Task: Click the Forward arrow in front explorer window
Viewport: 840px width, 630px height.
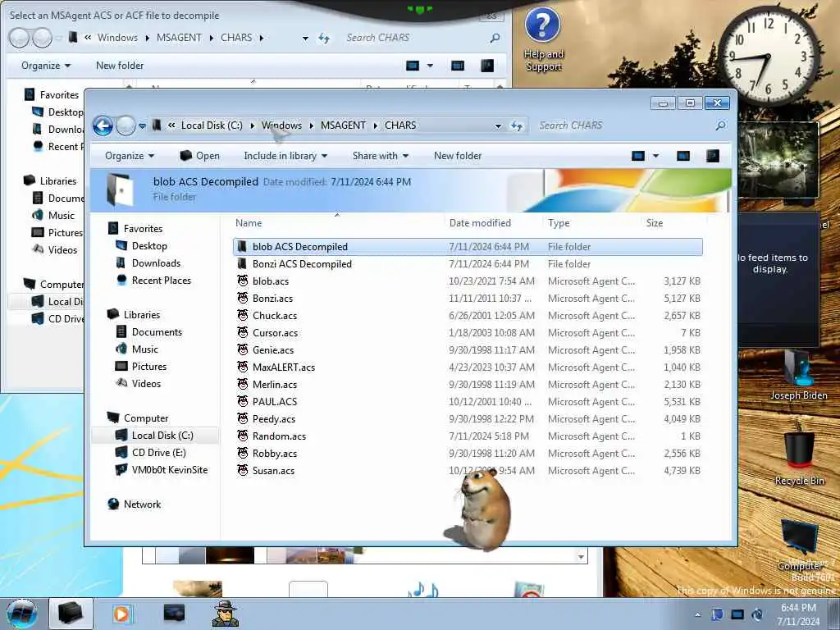Action: tap(126, 126)
